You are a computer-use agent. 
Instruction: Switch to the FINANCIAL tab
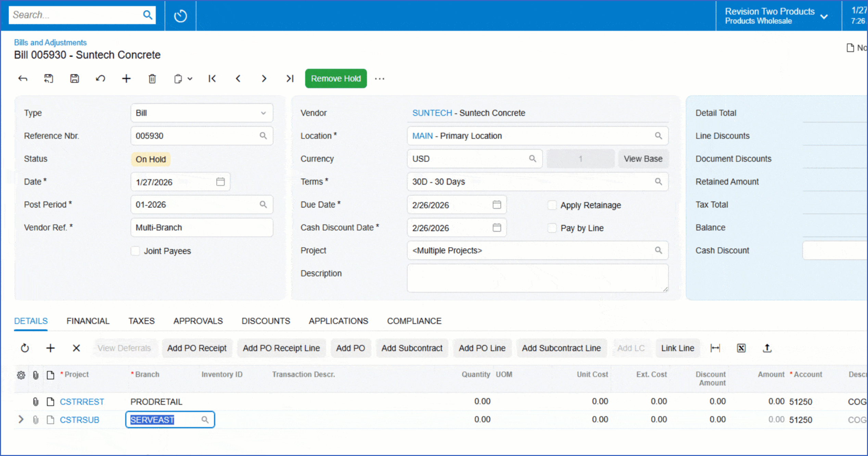pos(88,321)
